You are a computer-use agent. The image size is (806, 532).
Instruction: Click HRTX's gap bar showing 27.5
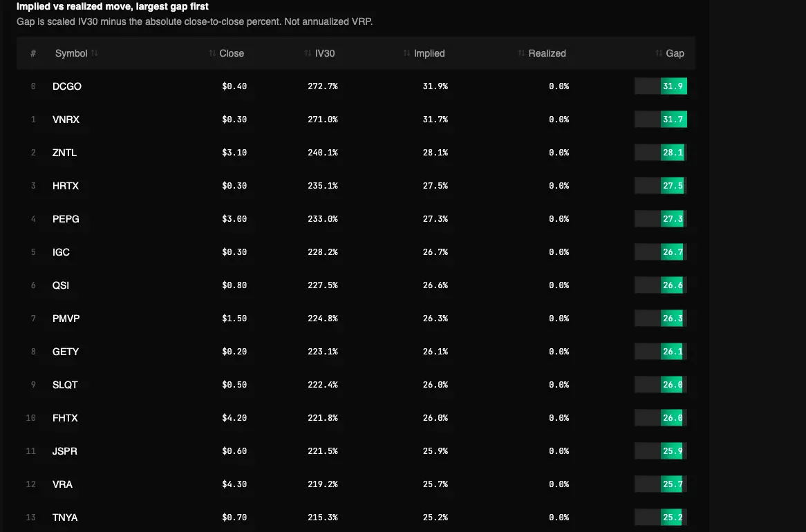[x=661, y=186]
